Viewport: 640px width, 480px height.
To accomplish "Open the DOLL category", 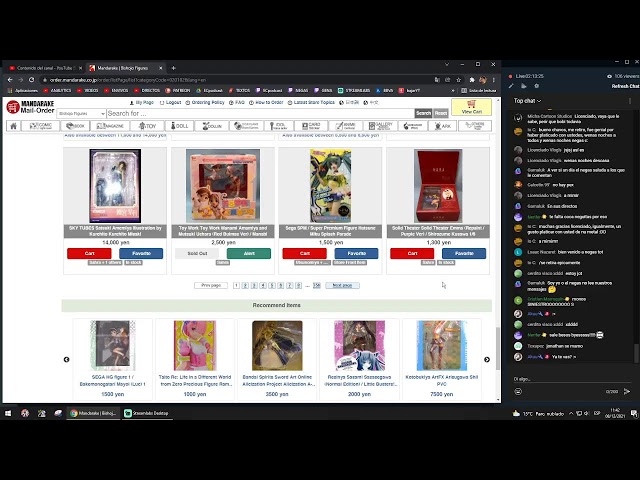I will tap(180, 126).
